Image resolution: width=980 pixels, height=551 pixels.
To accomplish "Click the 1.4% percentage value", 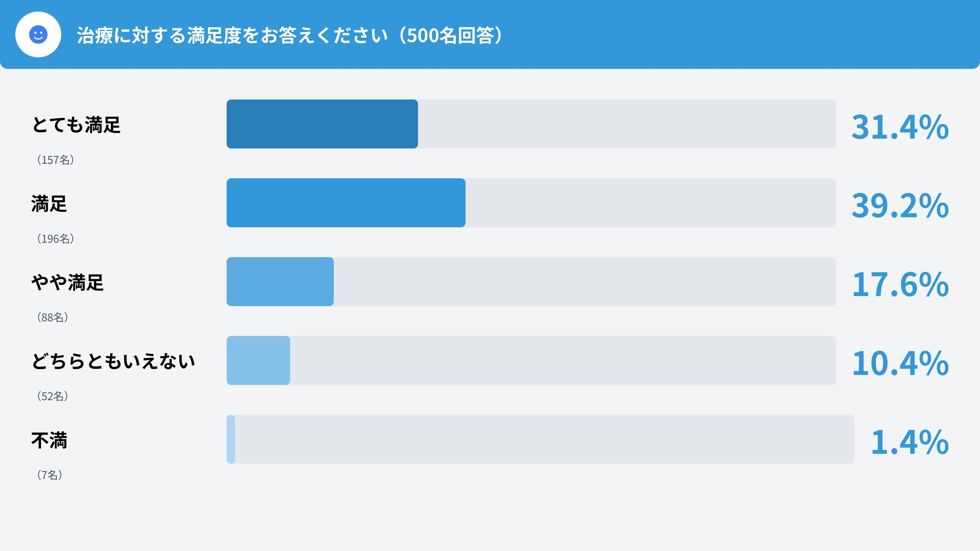I will [x=909, y=442].
